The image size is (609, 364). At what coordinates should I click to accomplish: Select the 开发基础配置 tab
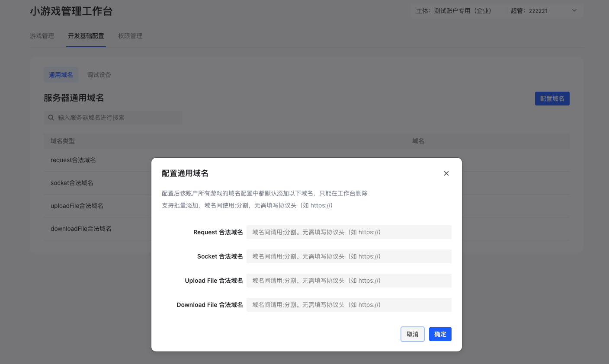tap(86, 36)
